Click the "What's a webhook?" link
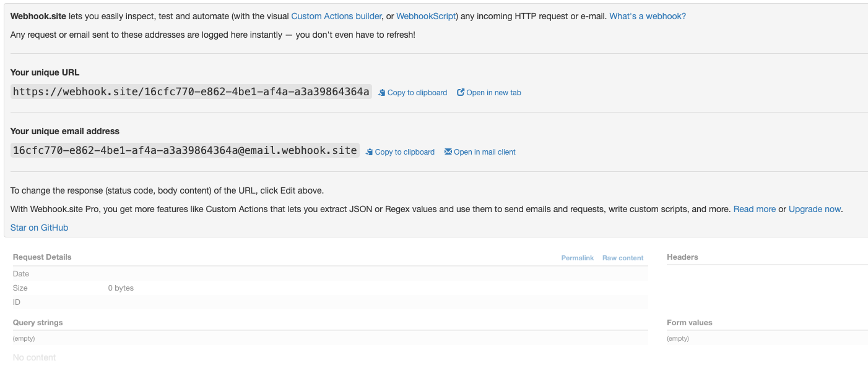This screenshot has height=371, width=868. [648, 16]
